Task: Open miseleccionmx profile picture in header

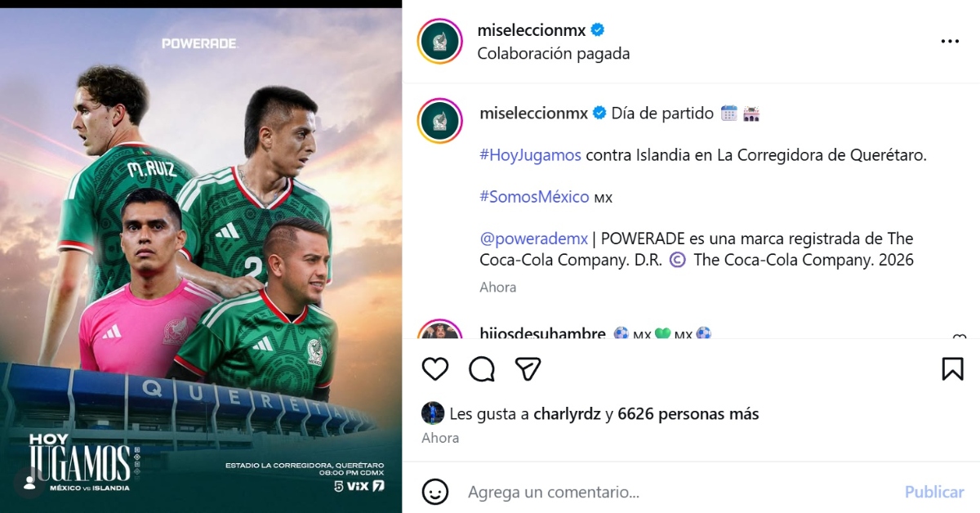Action: (440, 41)
